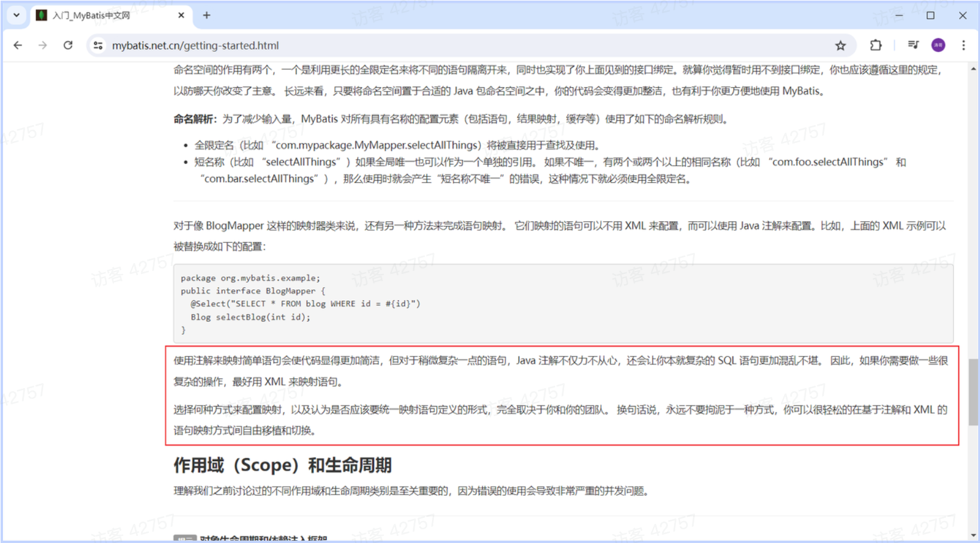Open a new tab with the plus button
Viewport: 980px width, 543px height.
(x=207, y=15)
